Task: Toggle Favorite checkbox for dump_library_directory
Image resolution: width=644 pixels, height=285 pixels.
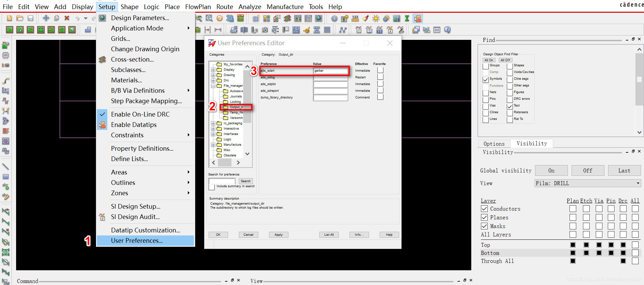Action: [x=380, y=97]
